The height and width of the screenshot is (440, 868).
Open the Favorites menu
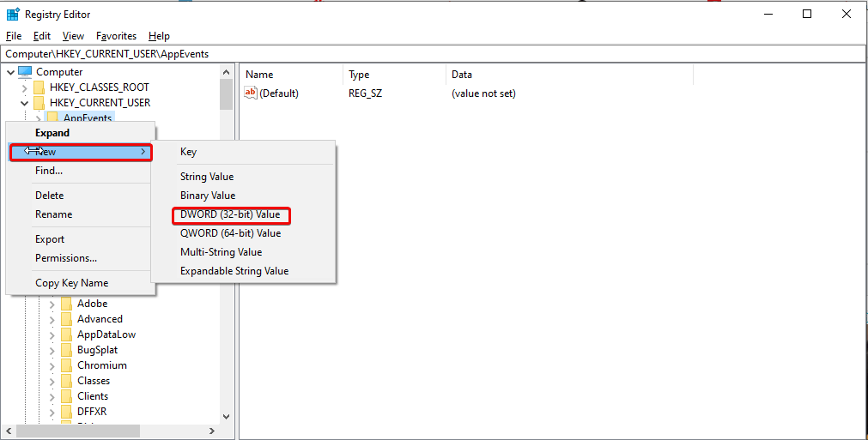click(116, 36)
